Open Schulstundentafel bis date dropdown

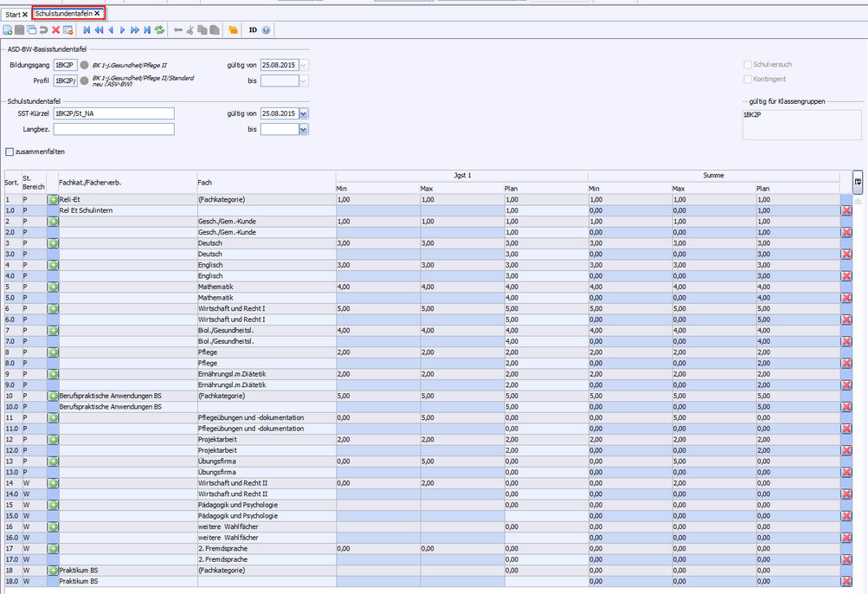click(304, 129)
